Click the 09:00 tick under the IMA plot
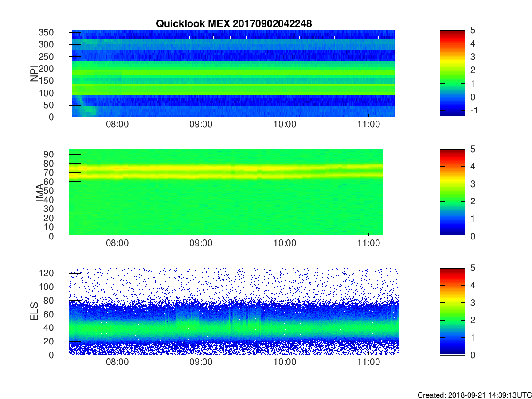The image size is (532, 399). (x=201, y=244)
